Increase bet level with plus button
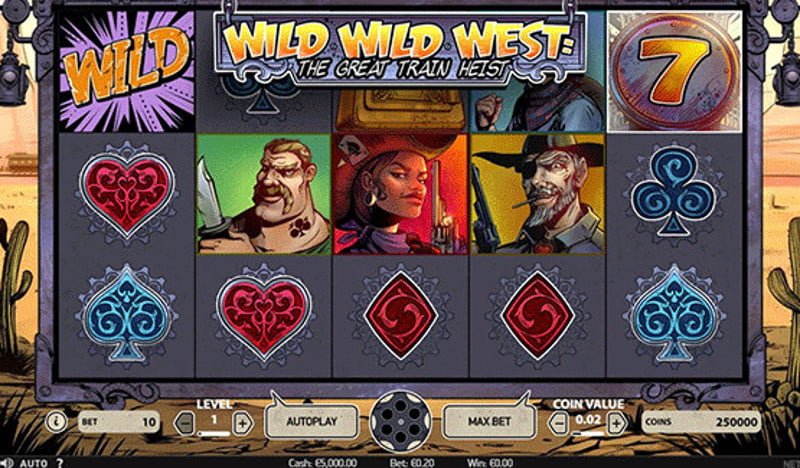 [243, 423]
